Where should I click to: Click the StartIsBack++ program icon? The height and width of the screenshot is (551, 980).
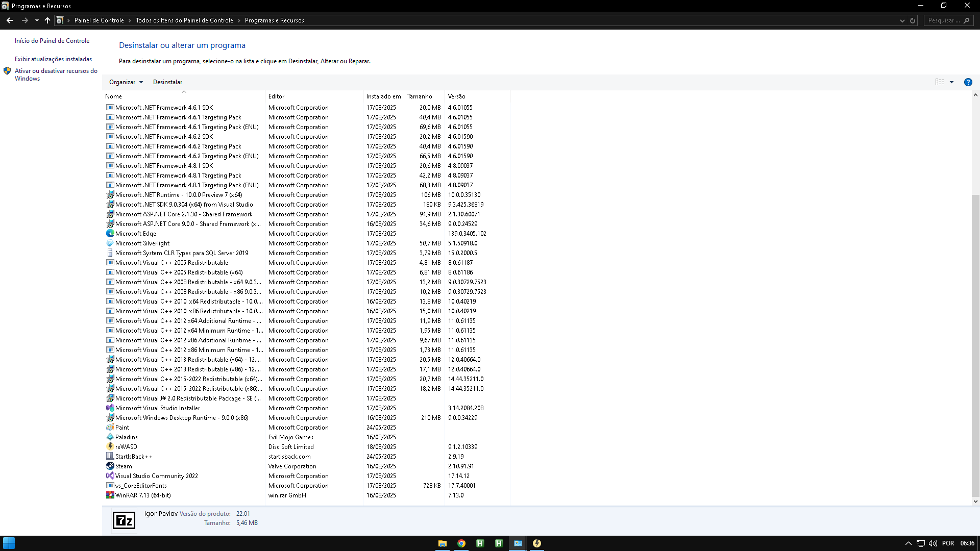tap(110, 456)
